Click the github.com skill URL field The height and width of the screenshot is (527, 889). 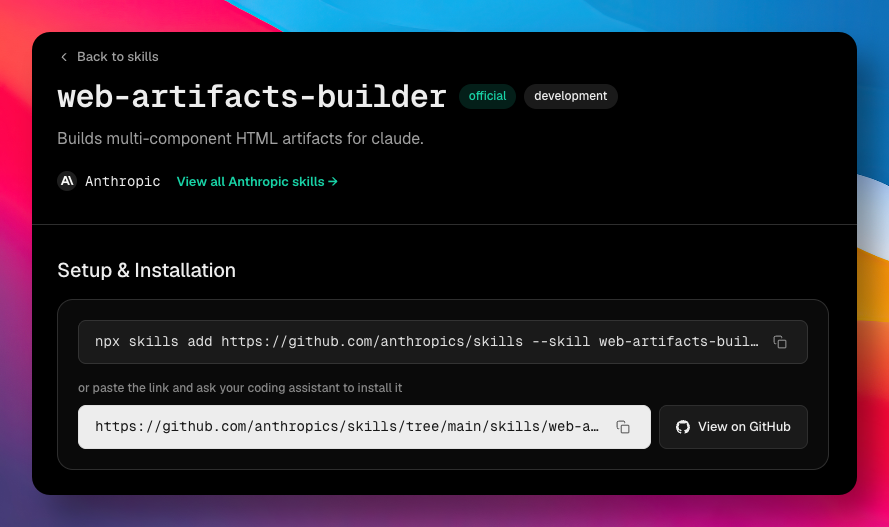(364, 427)
